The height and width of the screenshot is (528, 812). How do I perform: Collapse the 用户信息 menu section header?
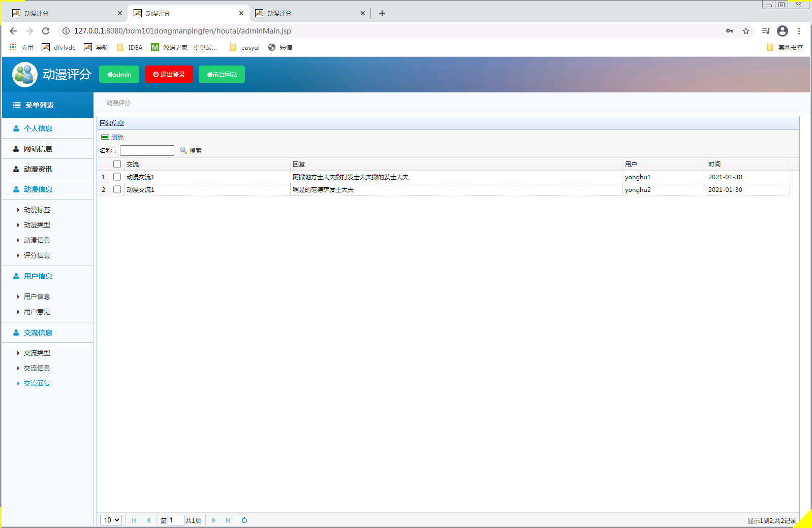[x=48, y=276]
